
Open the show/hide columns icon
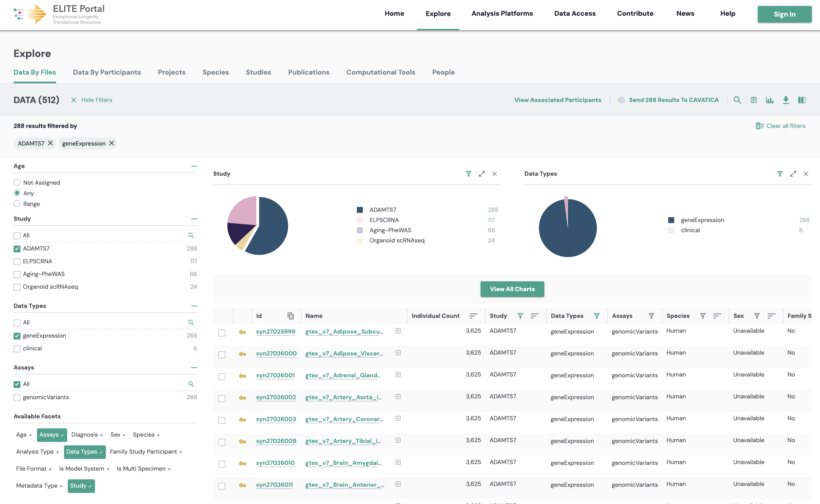tap(802, 100)
